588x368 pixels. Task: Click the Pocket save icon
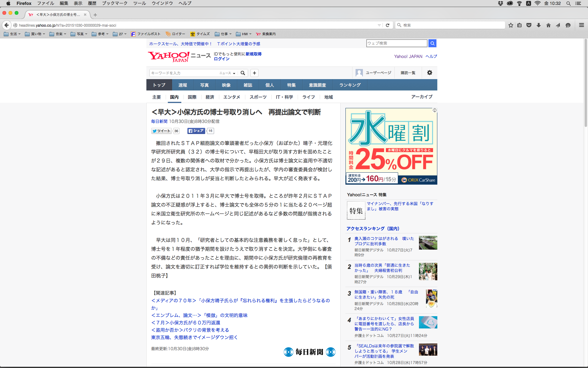pos(529,25)
